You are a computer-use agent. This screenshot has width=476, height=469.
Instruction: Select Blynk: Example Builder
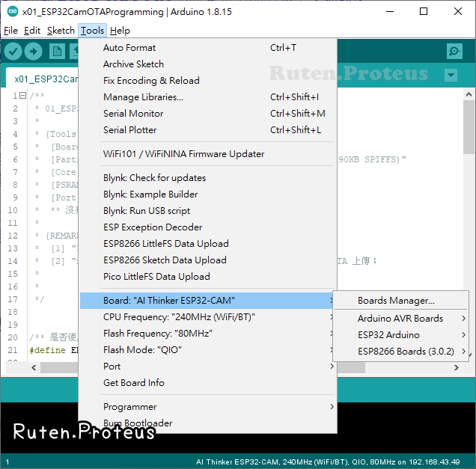tap(208, 194)
